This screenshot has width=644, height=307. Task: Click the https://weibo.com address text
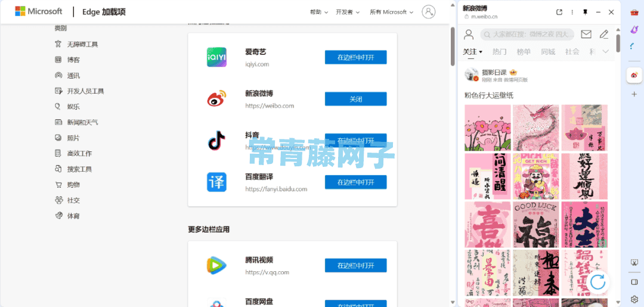click(270, 106)
